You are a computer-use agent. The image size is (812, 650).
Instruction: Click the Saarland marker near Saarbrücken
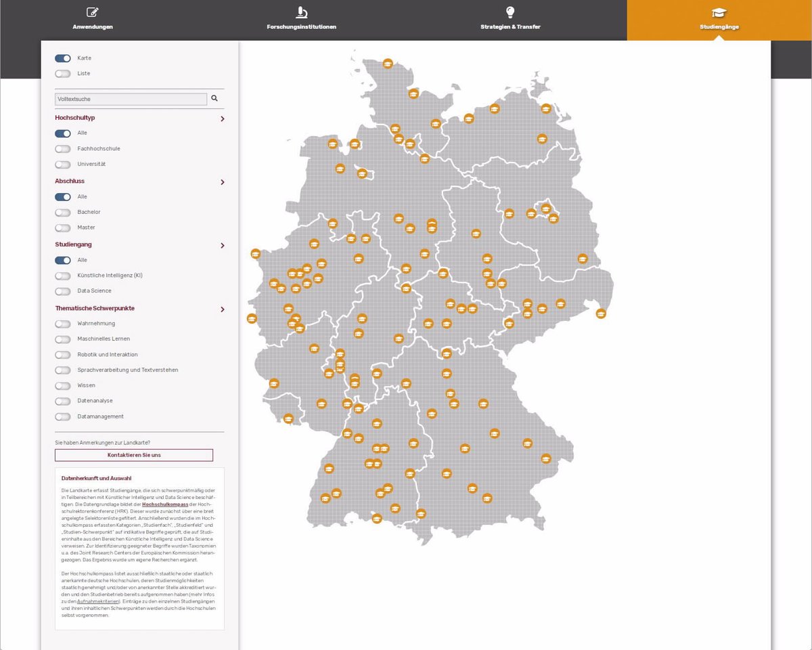point(288,420)
